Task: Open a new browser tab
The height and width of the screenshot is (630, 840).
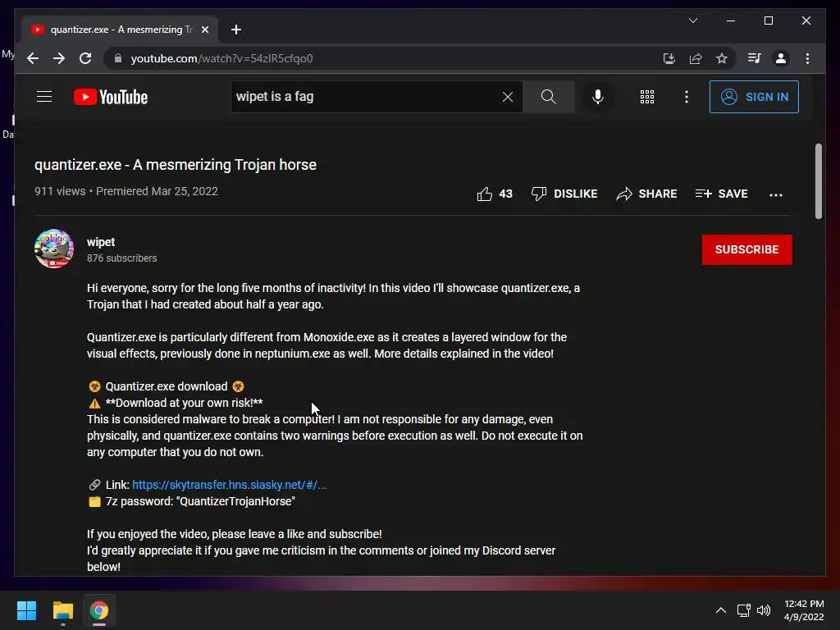Action: point(236,30)
